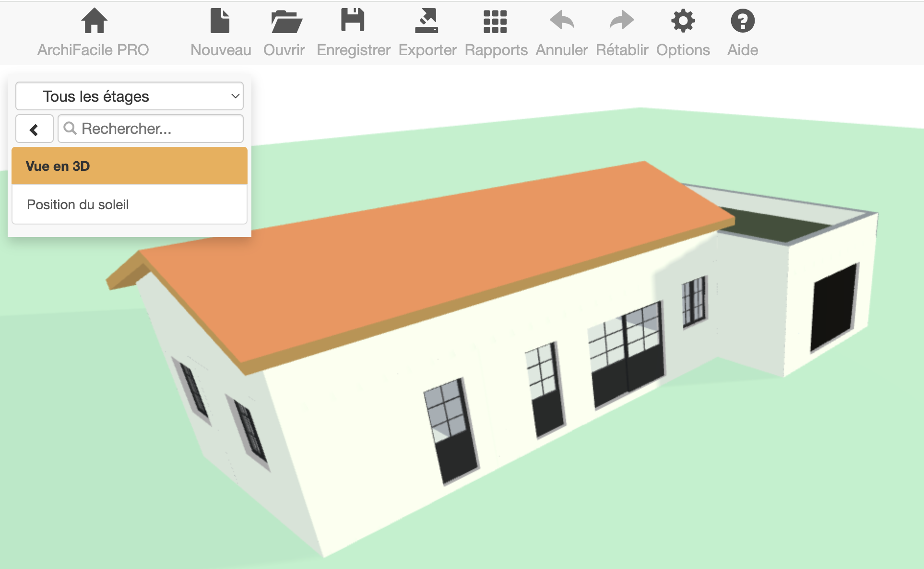Create a new plan with Nouveau icon
The width and height of the screenshot is (924, 569).
click(x=220, y=21)
